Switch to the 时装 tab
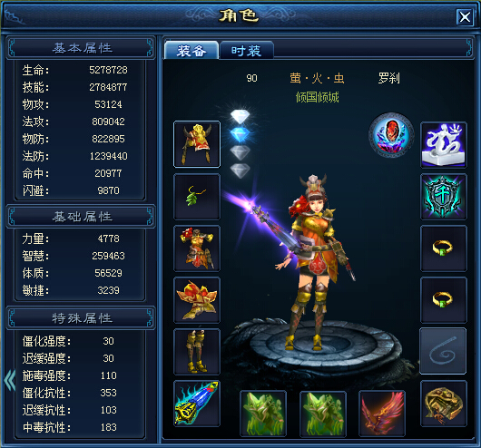The height and width of the screenshot is (448, 481). click(x=246, y=50)
